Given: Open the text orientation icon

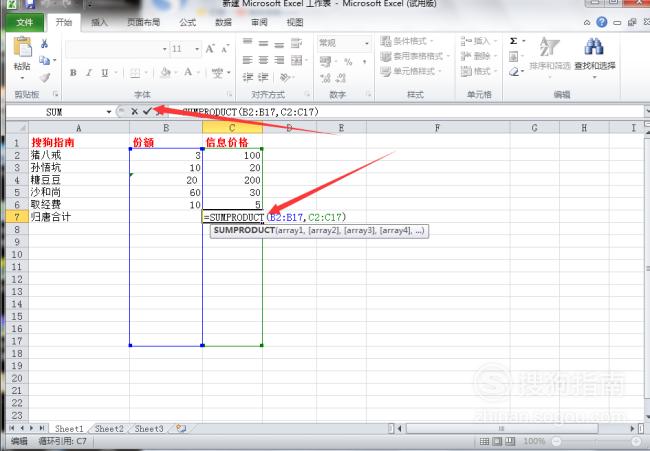Looking at the screenshot, I should click(x=285, y=77).
